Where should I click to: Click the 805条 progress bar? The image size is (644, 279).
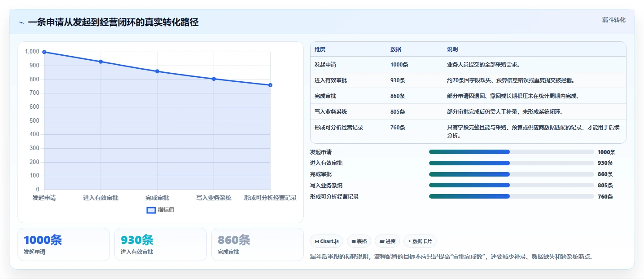[512, 185]
